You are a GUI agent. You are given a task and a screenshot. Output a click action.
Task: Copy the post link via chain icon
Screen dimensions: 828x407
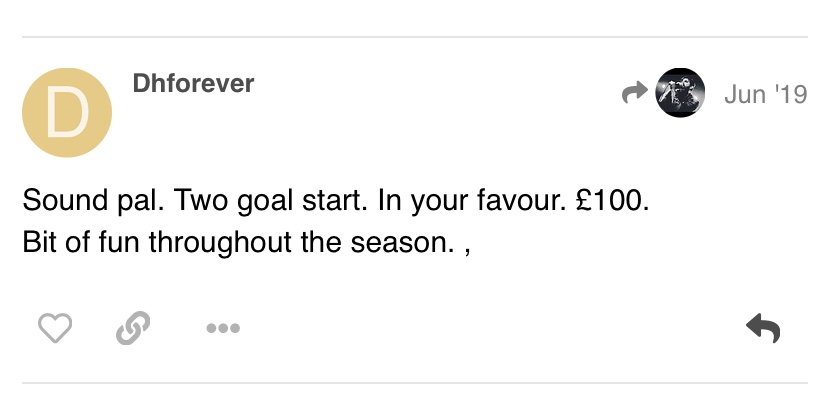pos(133,328)
